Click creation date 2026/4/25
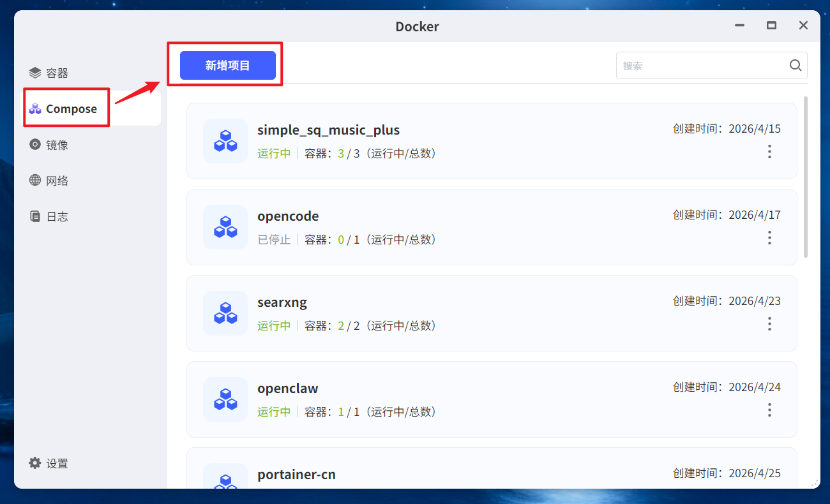Image resolution: width=830 pixels, height=504 pixels. click(x=754, y=473)
